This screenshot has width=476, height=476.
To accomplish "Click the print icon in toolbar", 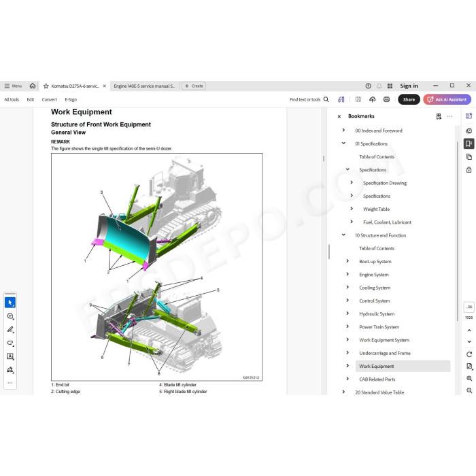I will point(386,99).
